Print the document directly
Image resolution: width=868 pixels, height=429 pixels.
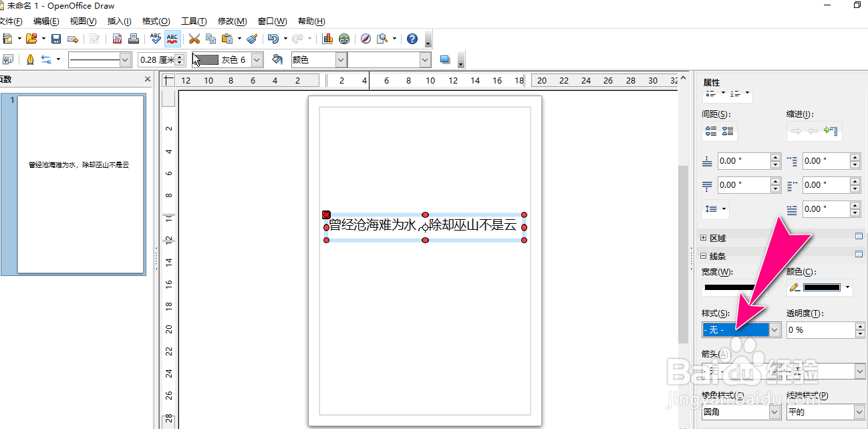(134, 39)
